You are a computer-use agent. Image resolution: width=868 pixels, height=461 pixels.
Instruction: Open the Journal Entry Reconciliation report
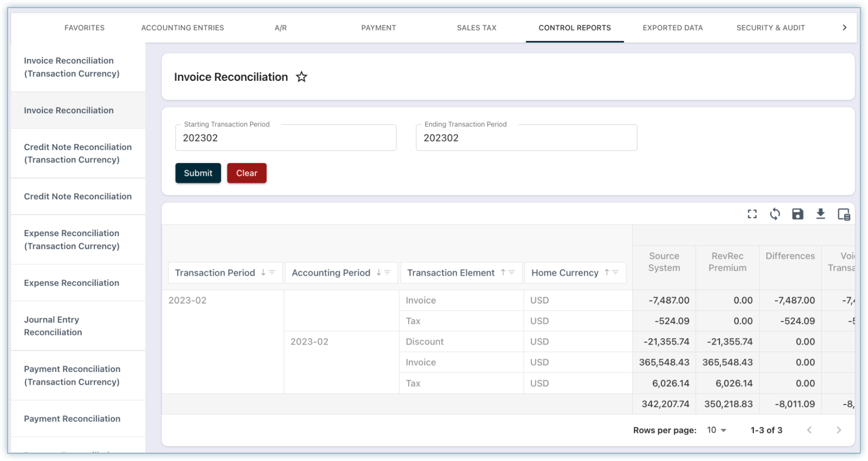point(53,326)
